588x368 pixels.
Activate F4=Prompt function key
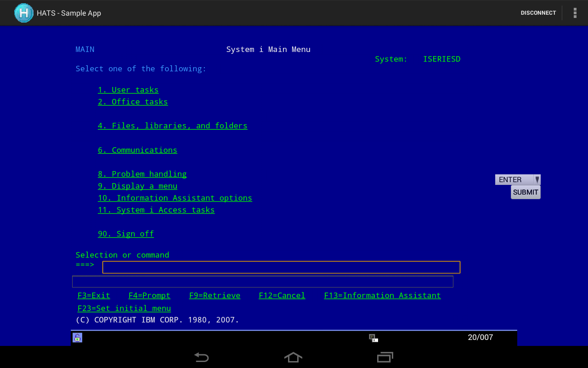pos(149,295)
